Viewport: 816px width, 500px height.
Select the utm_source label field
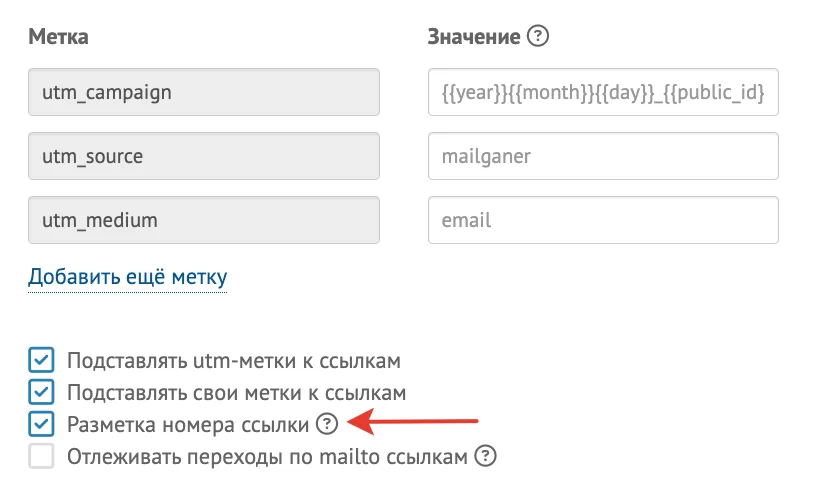(x=204, y=156)
